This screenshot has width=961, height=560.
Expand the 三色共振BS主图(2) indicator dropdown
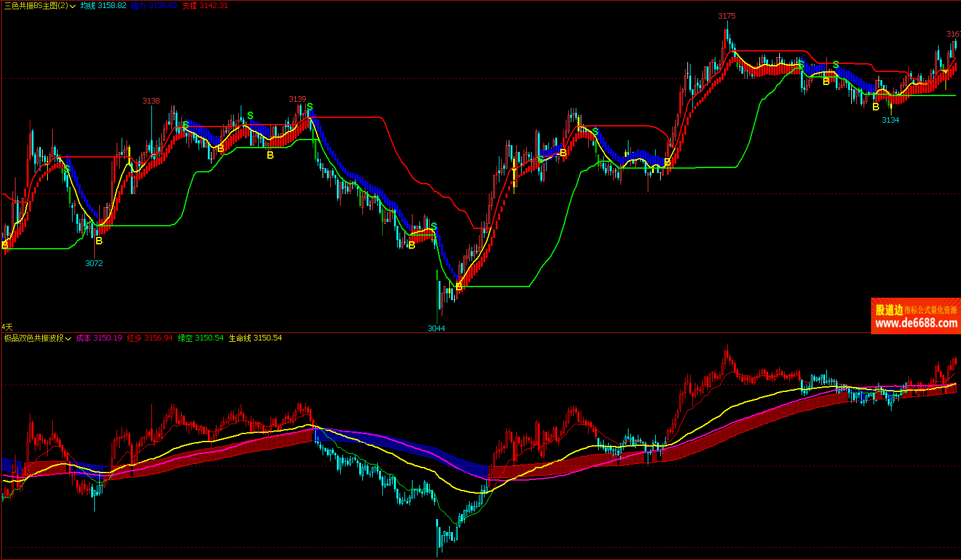(73, 6)
